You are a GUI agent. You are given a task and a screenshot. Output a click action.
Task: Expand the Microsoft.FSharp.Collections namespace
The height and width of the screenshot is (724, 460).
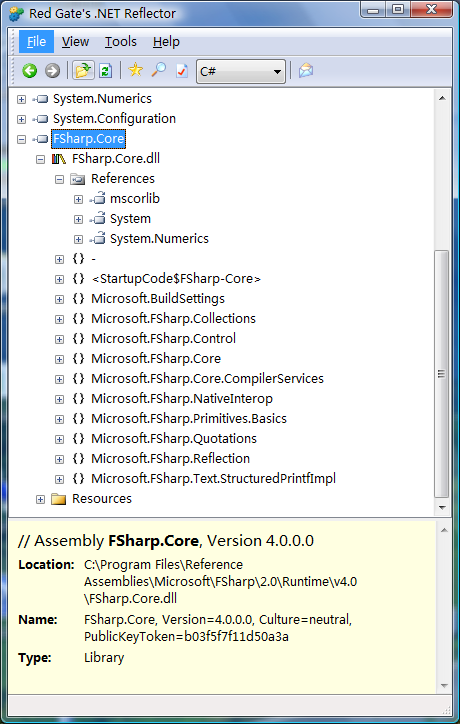pos(59,319)
